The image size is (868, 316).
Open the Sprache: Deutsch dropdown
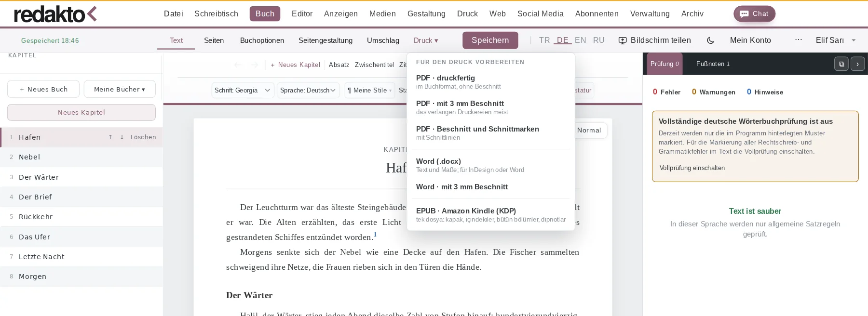[308, 90]
